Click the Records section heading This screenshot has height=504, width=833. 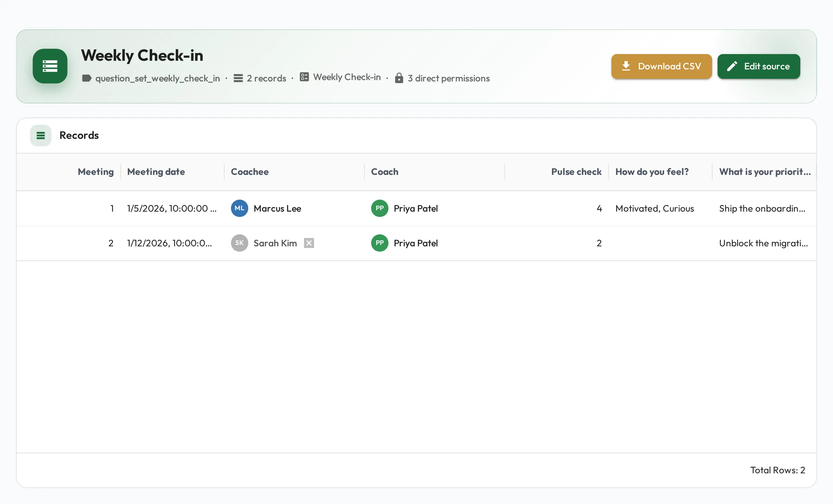79,135
